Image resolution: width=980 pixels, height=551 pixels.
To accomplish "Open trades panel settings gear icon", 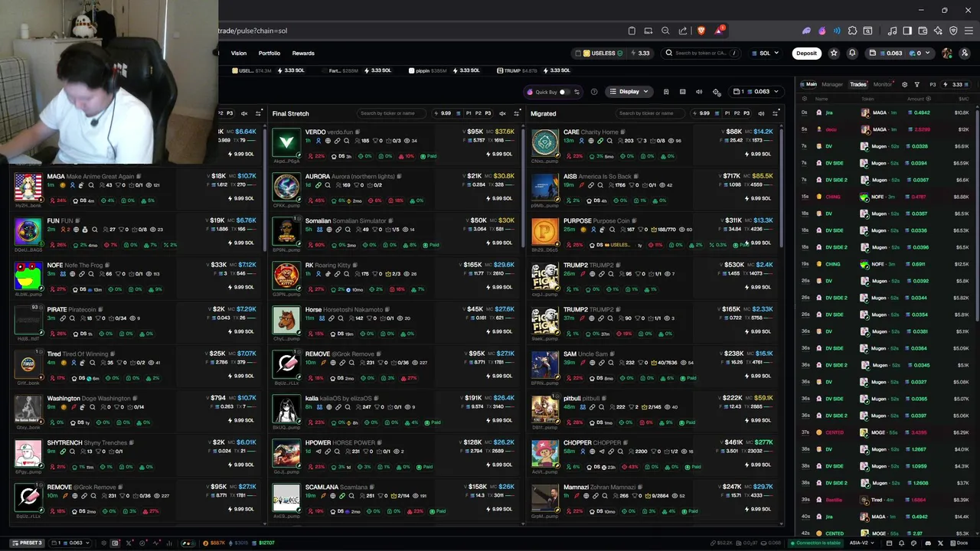I will 904,84.
